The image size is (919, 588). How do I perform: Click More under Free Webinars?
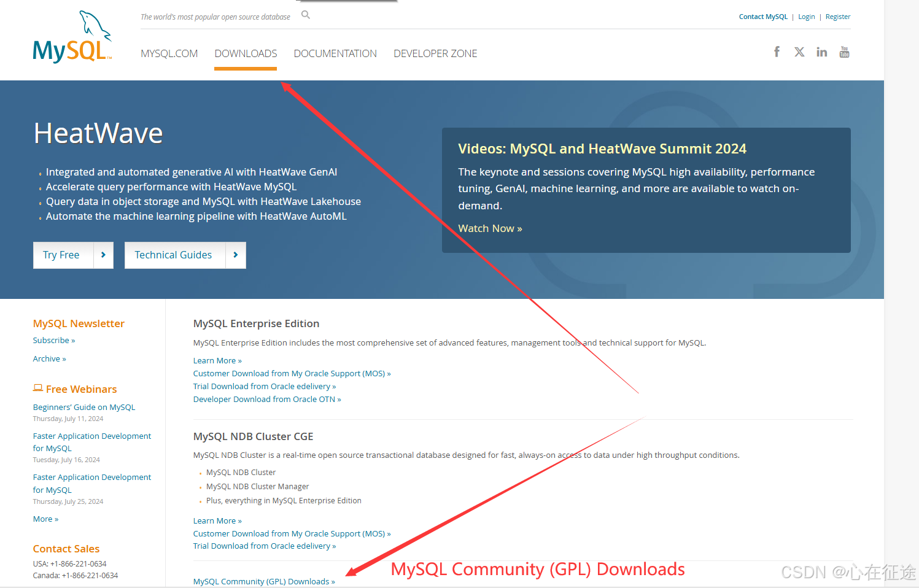click(x=46, y=519)
